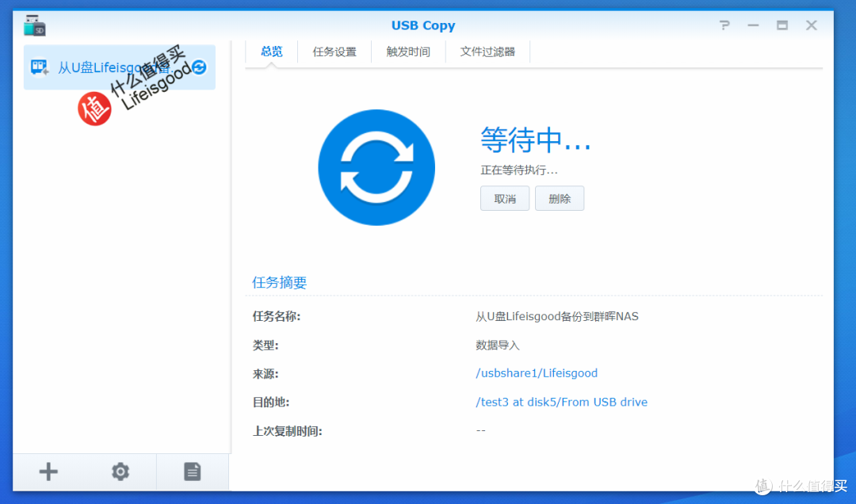Close the USB Copy window

(812, 25)
